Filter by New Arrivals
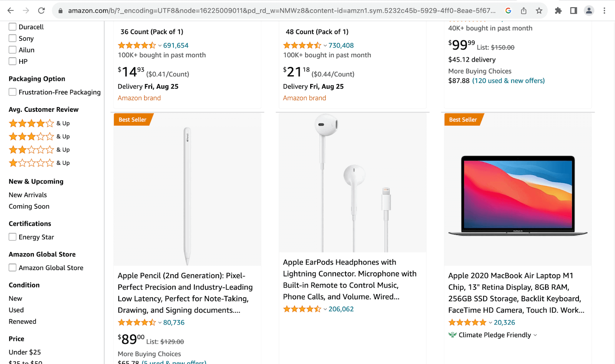The width and height of the screenshot is (615, 364). pyautogui.click(x=28, y=195)
